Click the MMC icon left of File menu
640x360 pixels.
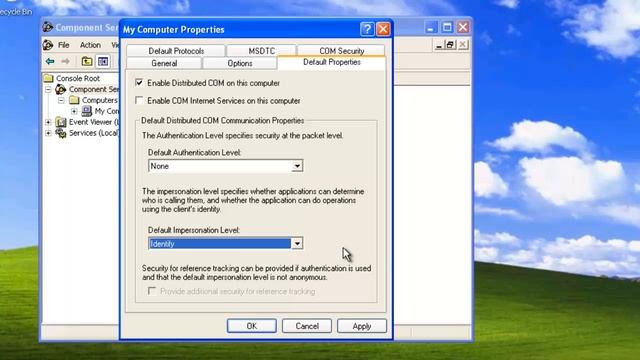point(48,45)
